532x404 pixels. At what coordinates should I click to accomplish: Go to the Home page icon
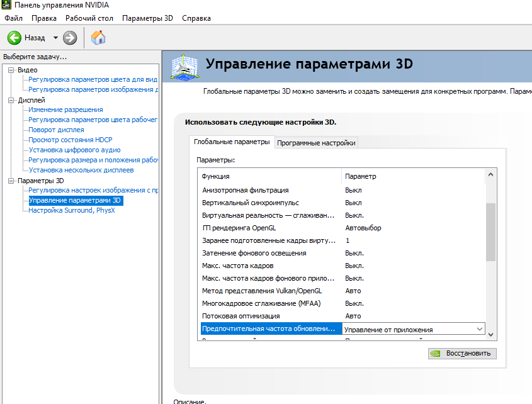[98, 38]
